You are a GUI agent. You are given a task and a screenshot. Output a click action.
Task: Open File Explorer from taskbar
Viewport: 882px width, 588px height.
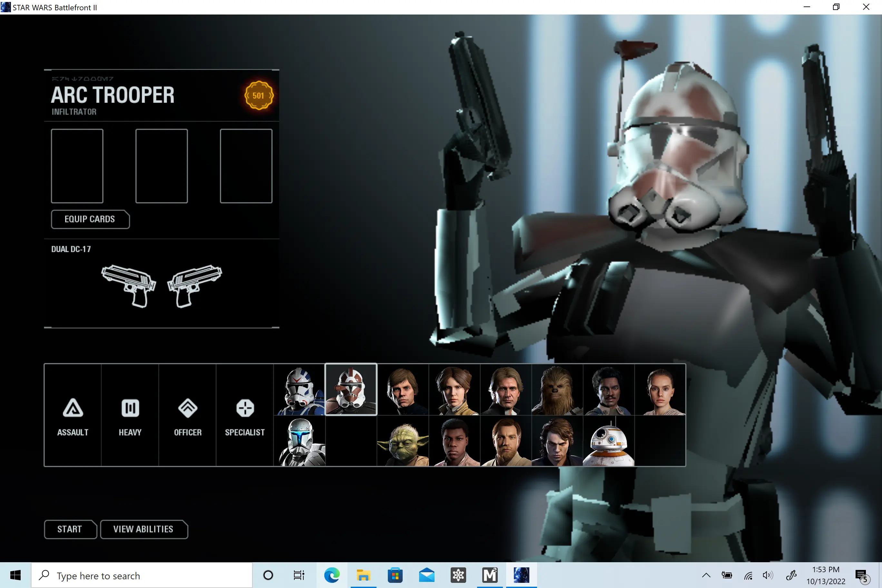[x=363, y=575]
